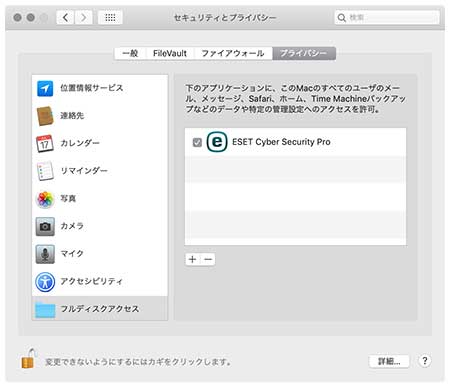The width and height of the screenshot is (450, 387).
Task: Add an application with the plus button
Action: click(193, 259)
